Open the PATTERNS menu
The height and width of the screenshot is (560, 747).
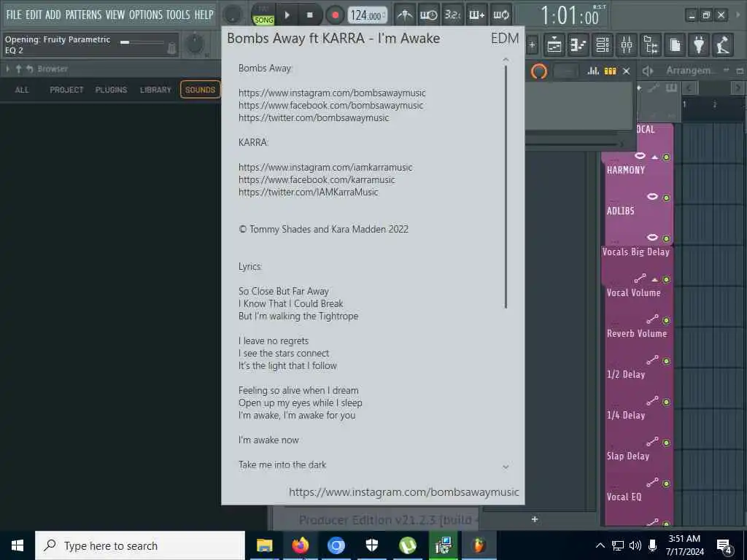[83, 15]
